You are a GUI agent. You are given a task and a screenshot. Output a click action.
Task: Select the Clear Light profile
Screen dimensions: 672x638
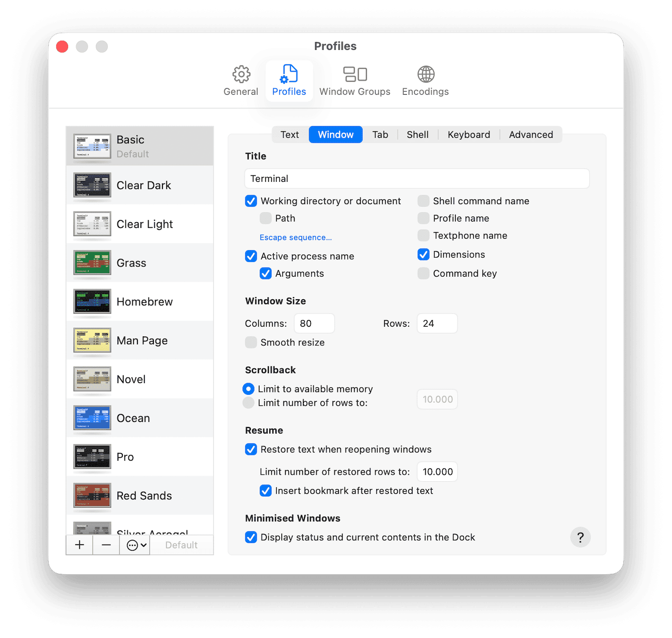(x=140, y=224)
